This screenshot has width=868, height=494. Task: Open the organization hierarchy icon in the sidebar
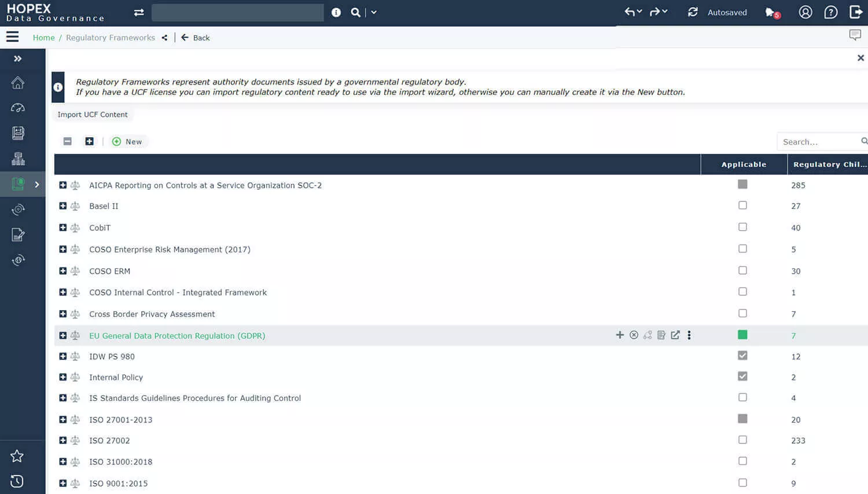[18, 158]
